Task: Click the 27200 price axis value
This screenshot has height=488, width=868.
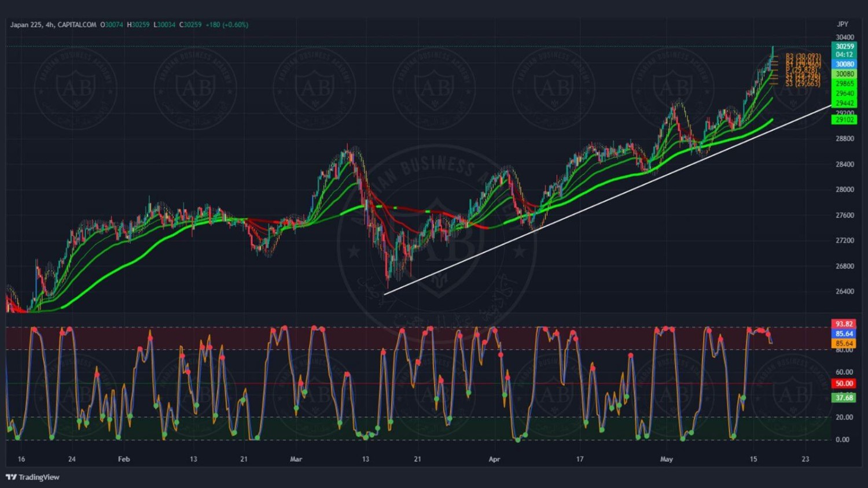Action: tap(845, 241)
